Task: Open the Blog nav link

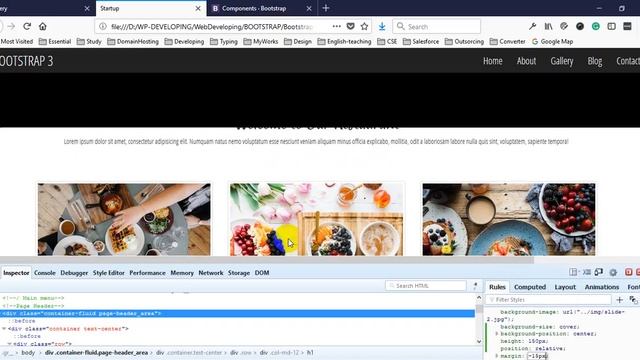Action: point(595,61)
